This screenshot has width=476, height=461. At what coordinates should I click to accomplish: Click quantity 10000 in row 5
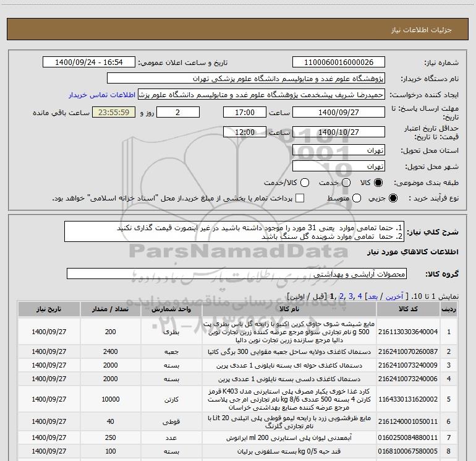click(x=110, y=399)
